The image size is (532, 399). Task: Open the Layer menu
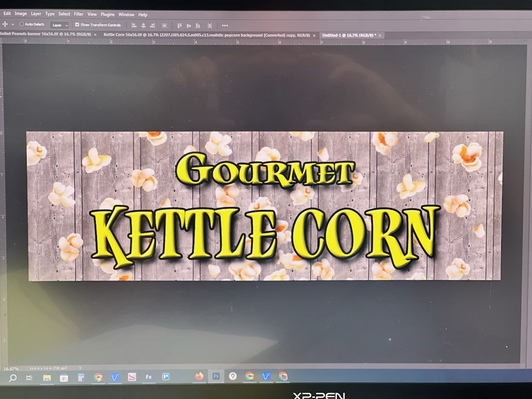pos(36,13)
